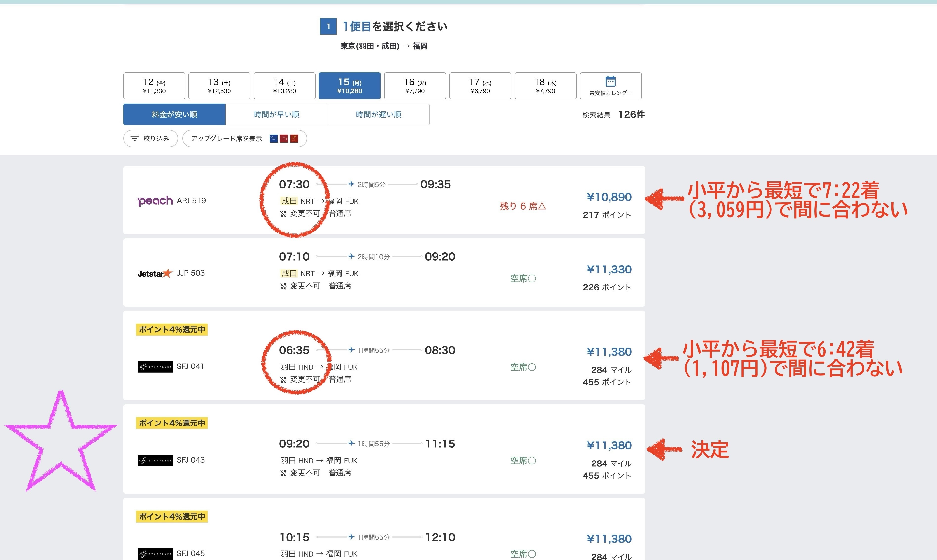Select date 16 (火) ¥7,790
Viewport: 937px width, 560px height.
pyautogui.click(x=415, y=86)
